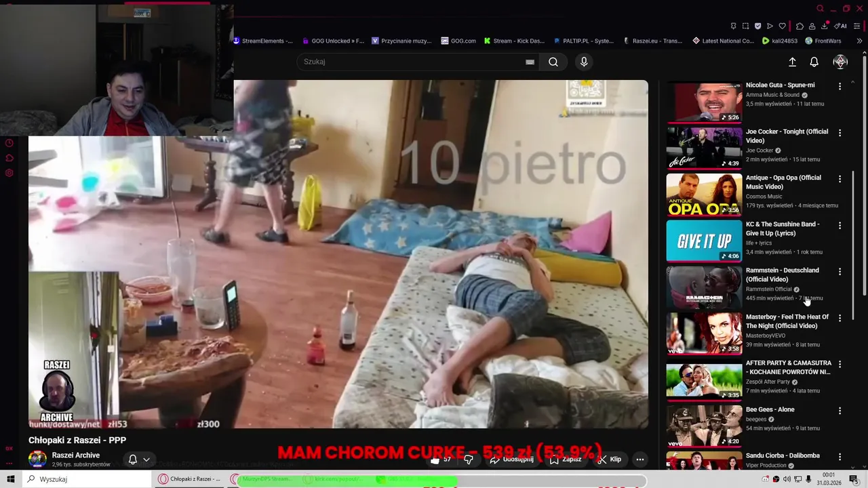This screenshot has height=488, width=868.
Task: Click the Opera pin icon in address bar
Action: (733, 26)
